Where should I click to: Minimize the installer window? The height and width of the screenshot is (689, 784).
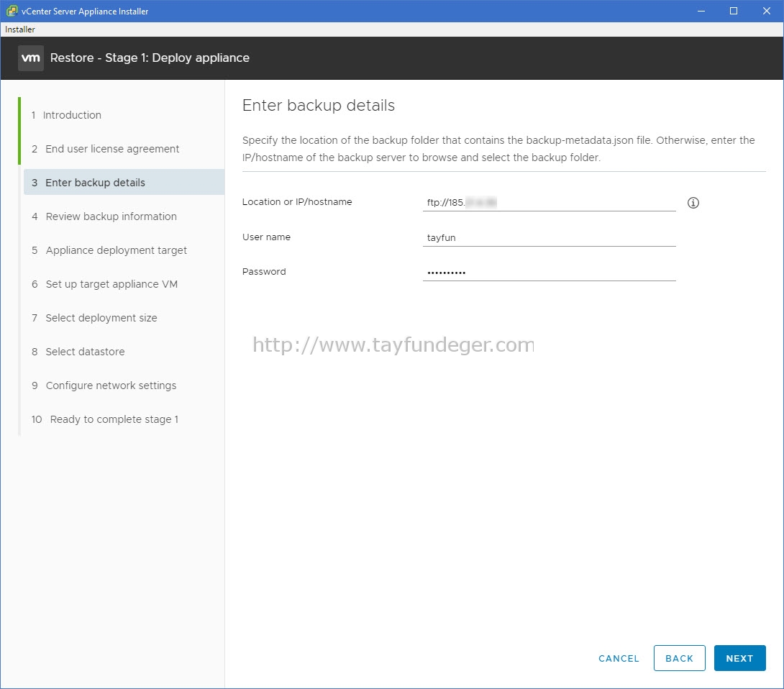coord(701,11)
